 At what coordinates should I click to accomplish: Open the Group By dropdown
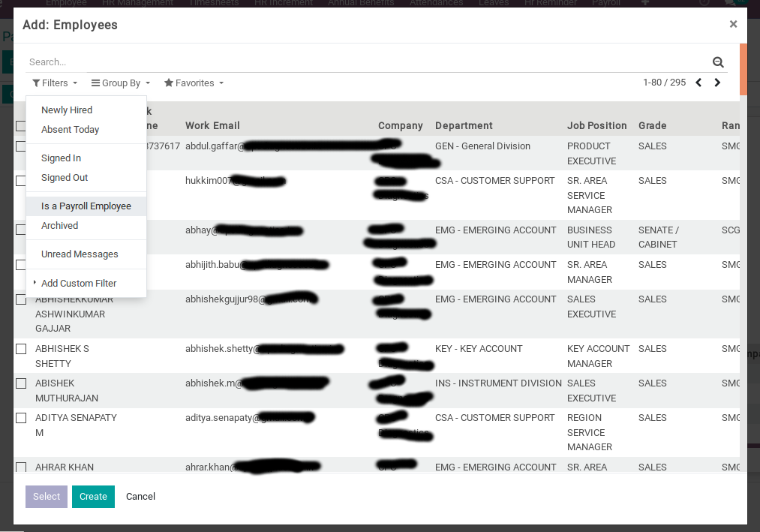point(121,83)
